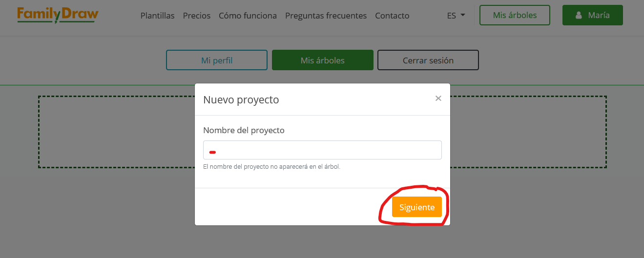The image size is (644, 258).
Task: Focus the Nombre del proyecto text field
Action: pyautogui.click(x=322, y=150)
